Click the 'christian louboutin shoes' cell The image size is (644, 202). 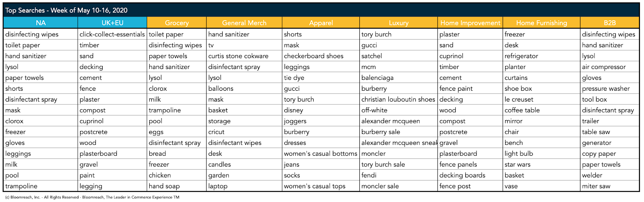point(398,99)
